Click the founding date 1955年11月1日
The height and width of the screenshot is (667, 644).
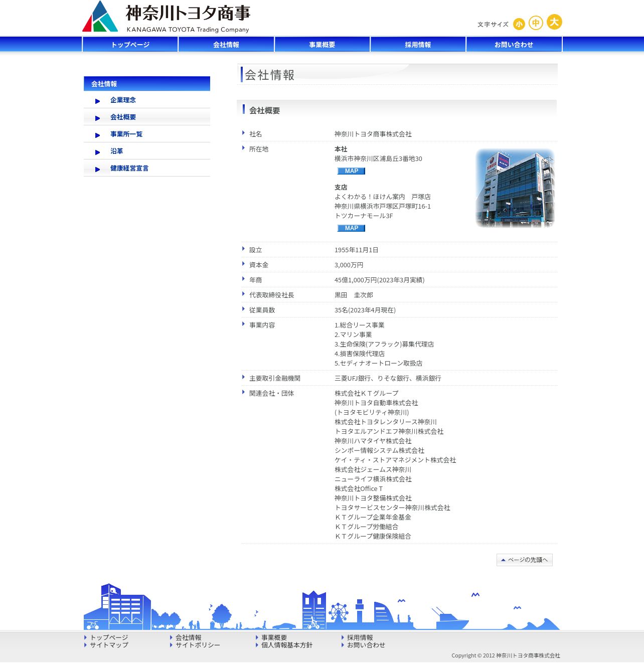tap(357, 250)
